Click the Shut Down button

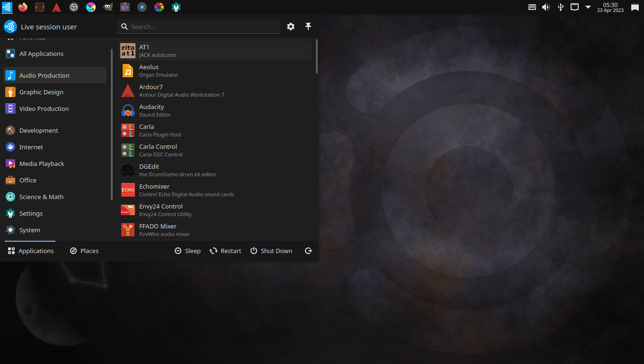(271, 251)
